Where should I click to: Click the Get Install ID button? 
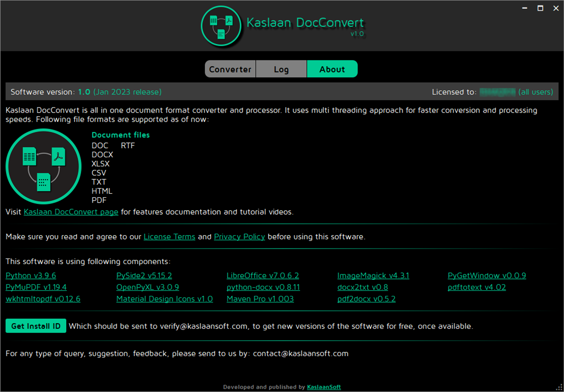coord(35,326)
